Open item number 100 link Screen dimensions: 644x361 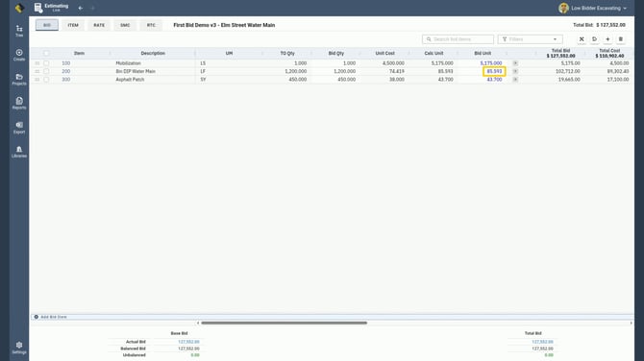tap(66, 63)
